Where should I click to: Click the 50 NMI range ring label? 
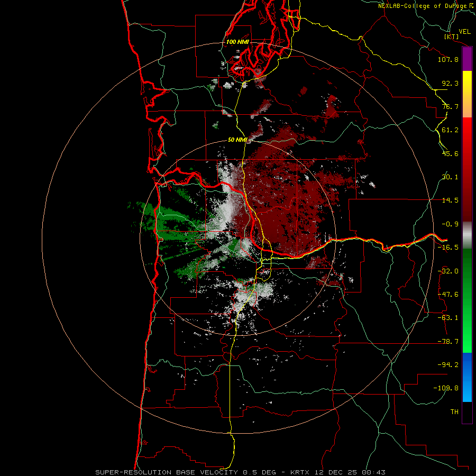237,140
